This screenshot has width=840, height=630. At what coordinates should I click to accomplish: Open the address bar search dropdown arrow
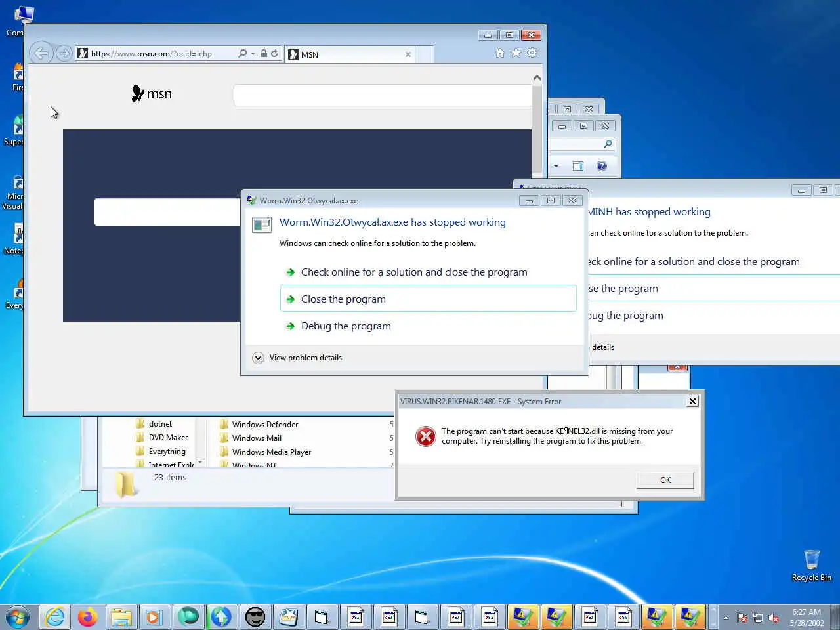(x=253, y=54)
